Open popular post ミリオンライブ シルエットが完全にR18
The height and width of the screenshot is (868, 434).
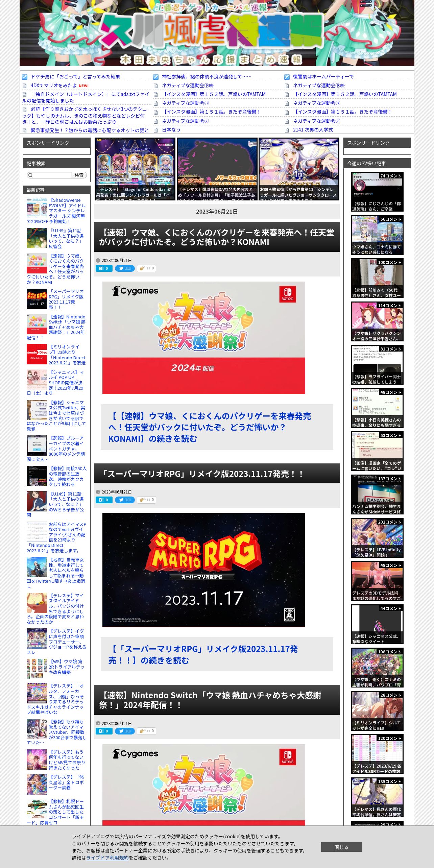pos(377,711)
